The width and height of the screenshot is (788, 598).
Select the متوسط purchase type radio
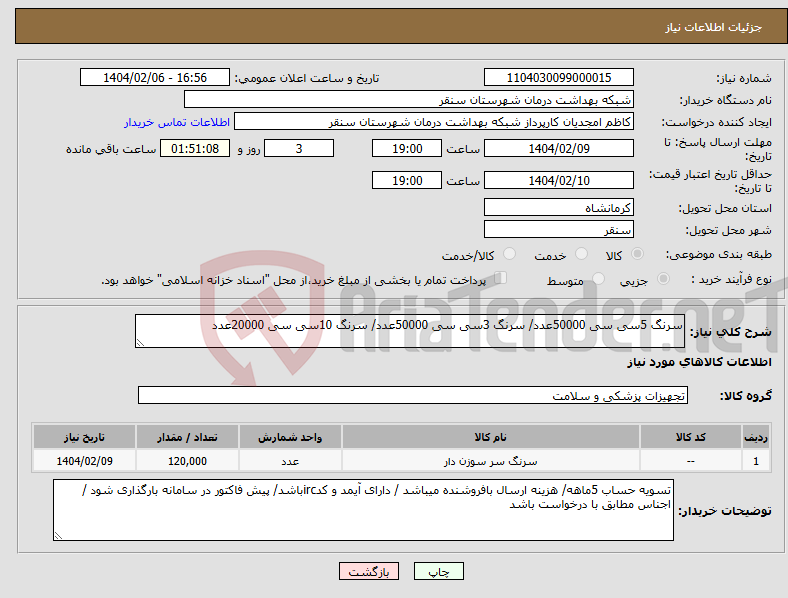(x=598, y=279)
